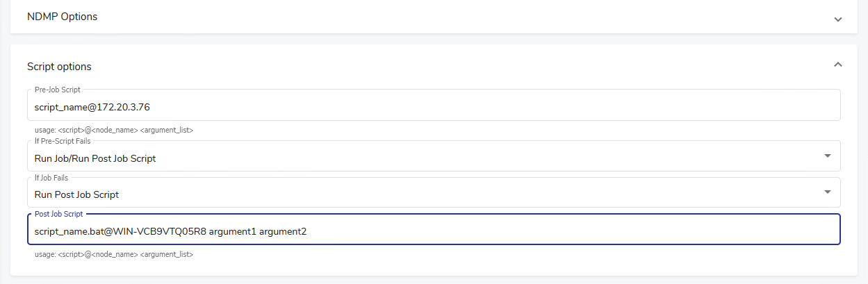Screen dimensions: 868x284
Task: Collapse Script options using the up chevron
Action: click(837, 65)
